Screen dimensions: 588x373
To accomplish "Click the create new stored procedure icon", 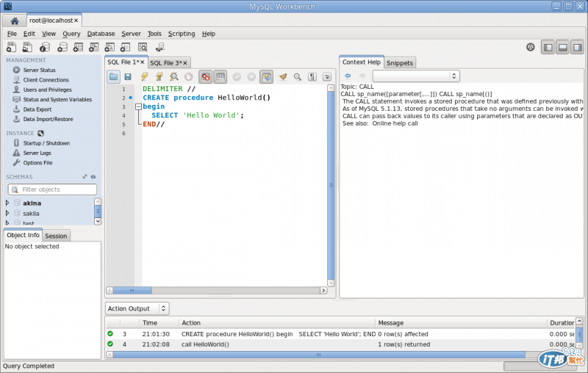I will (x=110, y=47).
